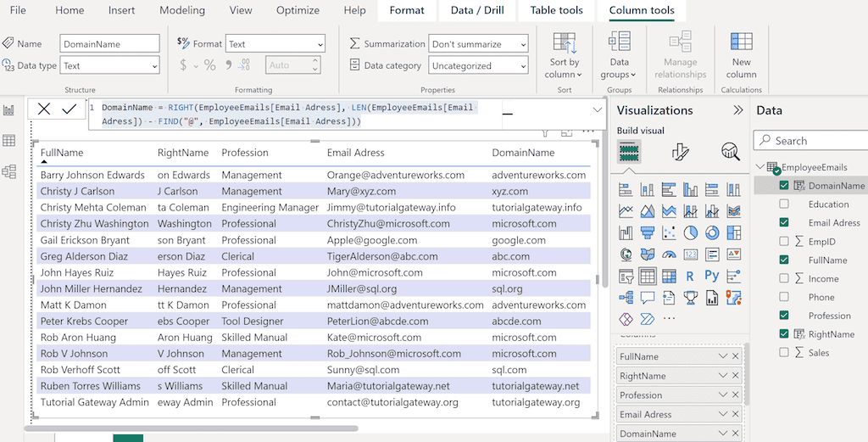This screenshot has width=868, height=442.
Task: Select the Line chart visual
Action: point(626,211)
